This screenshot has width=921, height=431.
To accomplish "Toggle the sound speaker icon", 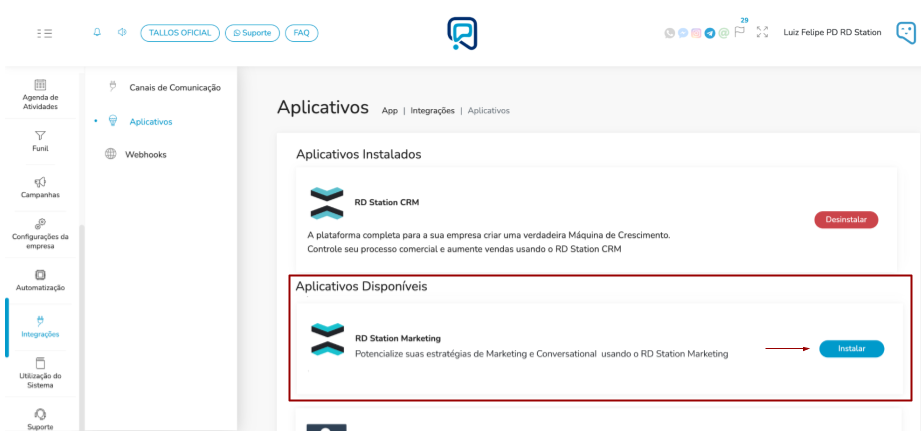I will click(122, 32).
